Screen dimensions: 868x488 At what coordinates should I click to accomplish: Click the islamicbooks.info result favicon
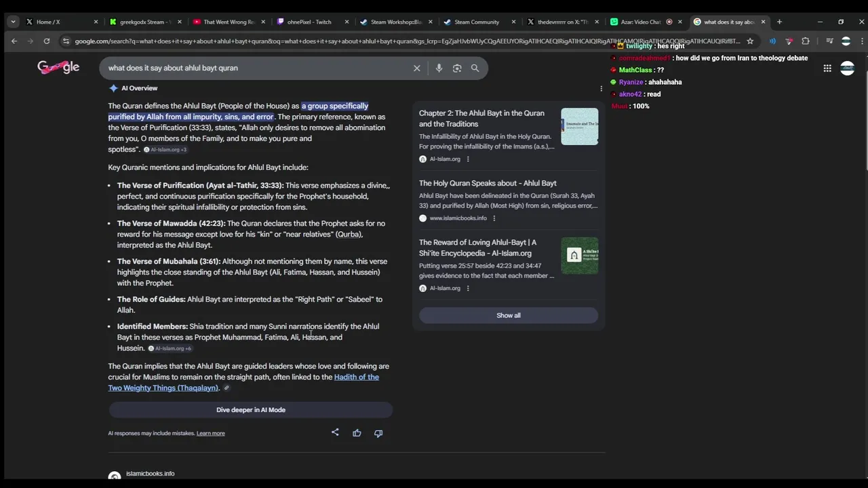point(115,476)
